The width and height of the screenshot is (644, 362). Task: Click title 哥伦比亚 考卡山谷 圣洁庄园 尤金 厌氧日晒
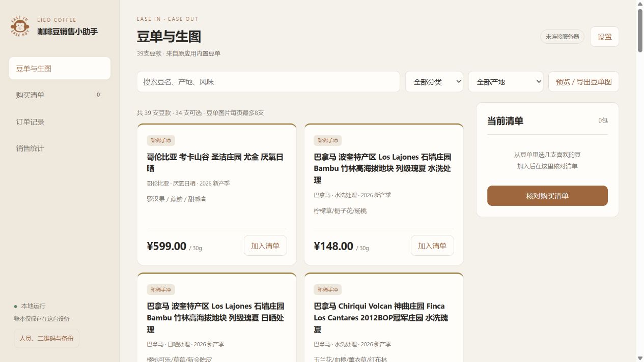(x=215, y=163)
